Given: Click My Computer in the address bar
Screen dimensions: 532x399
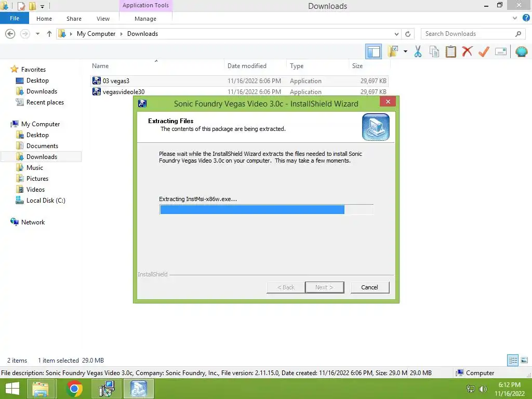Looking at the screenshot, I should (96, 34).
